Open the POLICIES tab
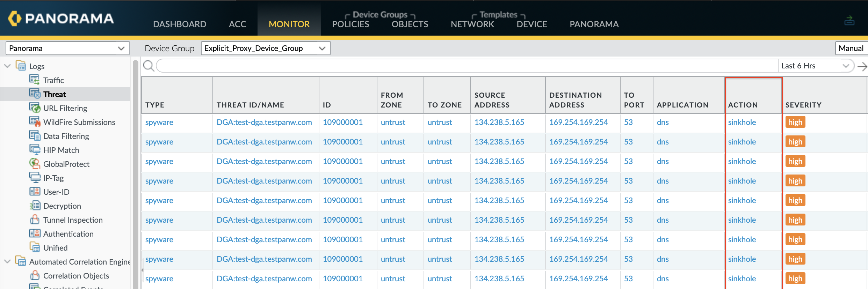 click(350, 24)
